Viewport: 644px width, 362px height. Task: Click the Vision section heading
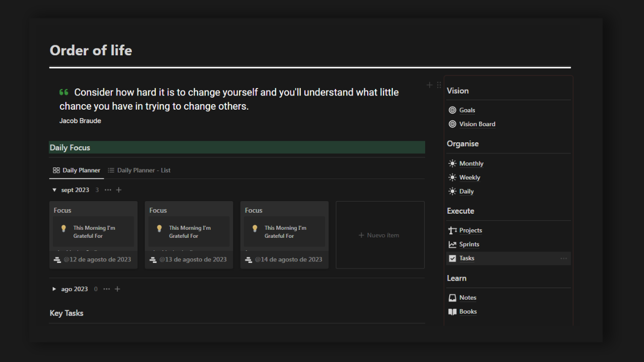[457, 91]
